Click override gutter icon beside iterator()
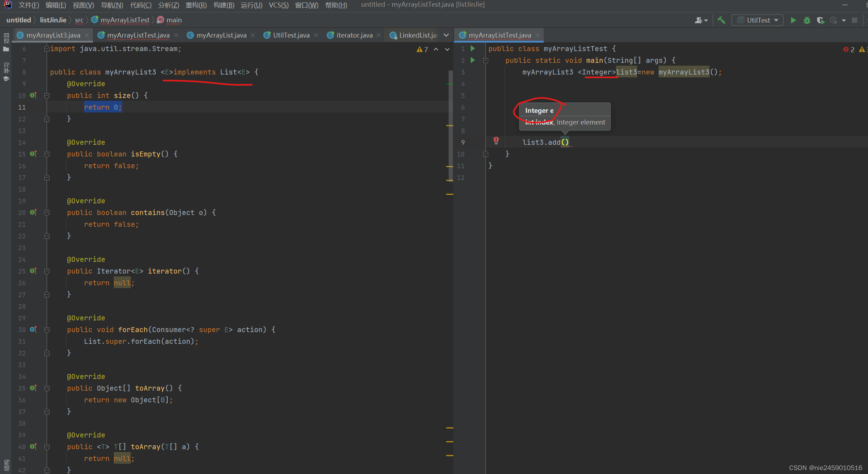This screenshot has height=474, width=868. click(33, 271)
